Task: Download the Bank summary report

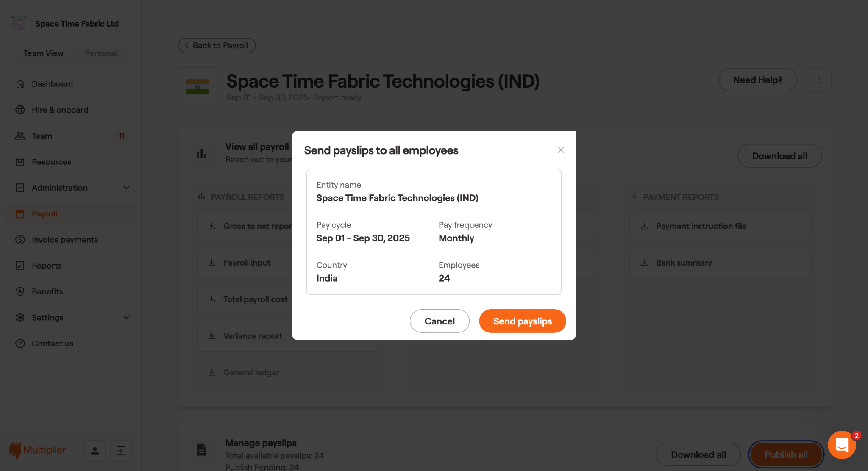Action: click(683, 263)
